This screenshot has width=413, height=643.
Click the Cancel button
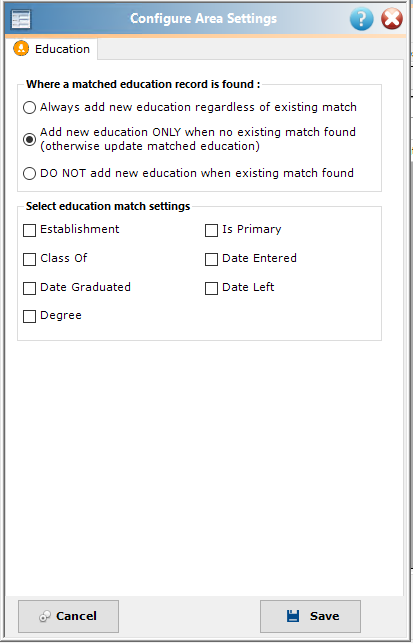(x=68, y=616)
